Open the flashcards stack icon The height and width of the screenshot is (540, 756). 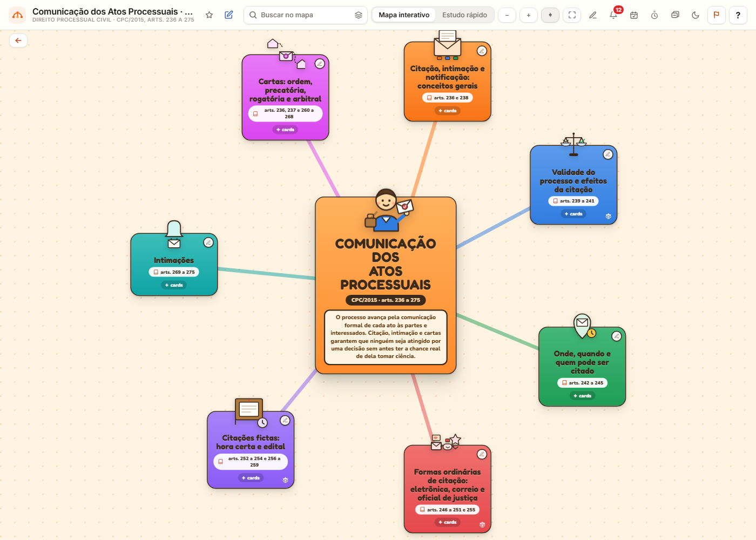tap(675, 15)
